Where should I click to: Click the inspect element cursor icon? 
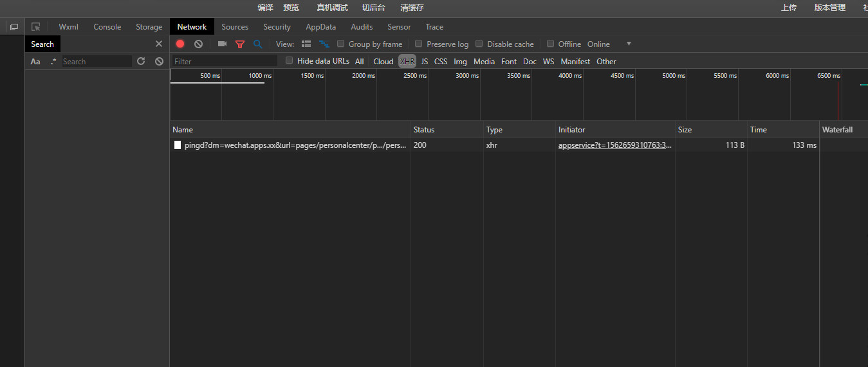coord(36,27)
